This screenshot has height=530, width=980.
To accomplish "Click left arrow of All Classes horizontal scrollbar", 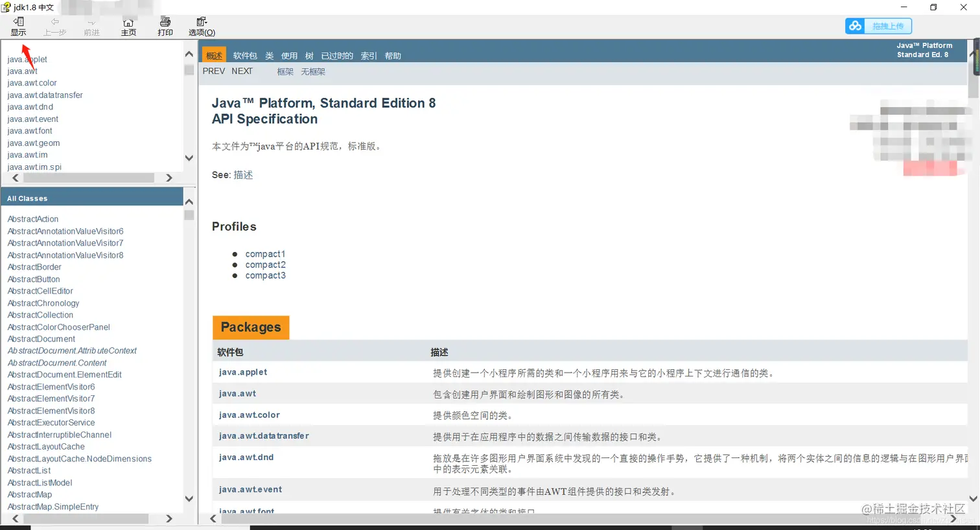I will click(16, 518).
